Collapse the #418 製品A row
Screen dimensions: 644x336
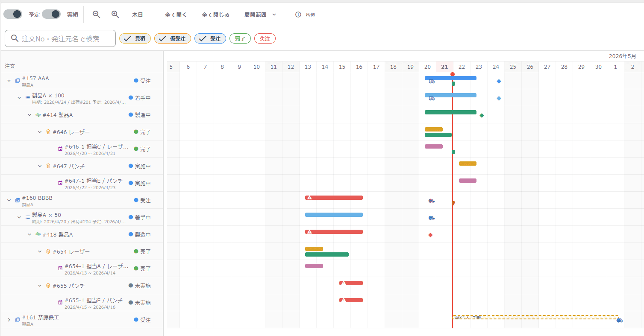pyautogui.click(x=29, y=234)
